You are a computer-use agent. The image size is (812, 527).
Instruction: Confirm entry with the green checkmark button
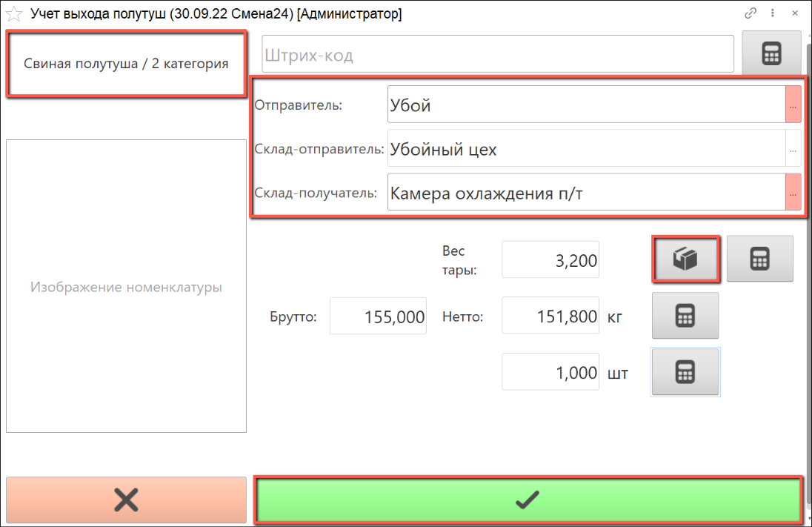(x=528, y=500)
